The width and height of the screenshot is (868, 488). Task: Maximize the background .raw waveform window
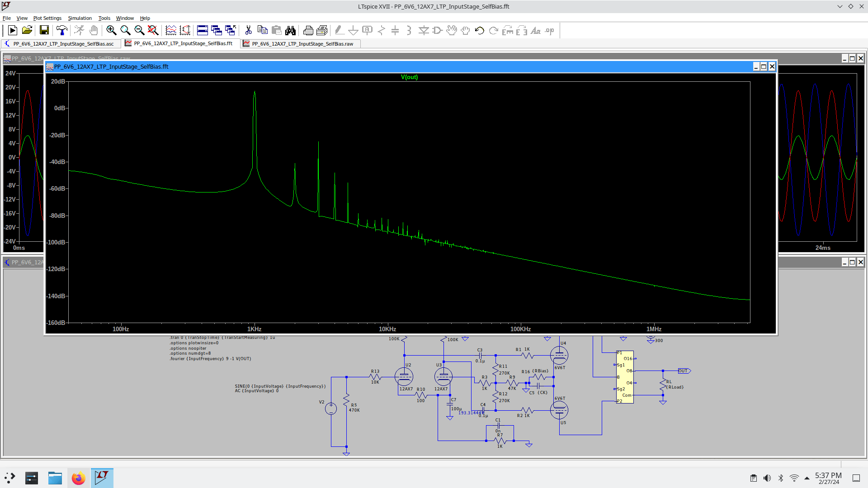click(852, 58)
